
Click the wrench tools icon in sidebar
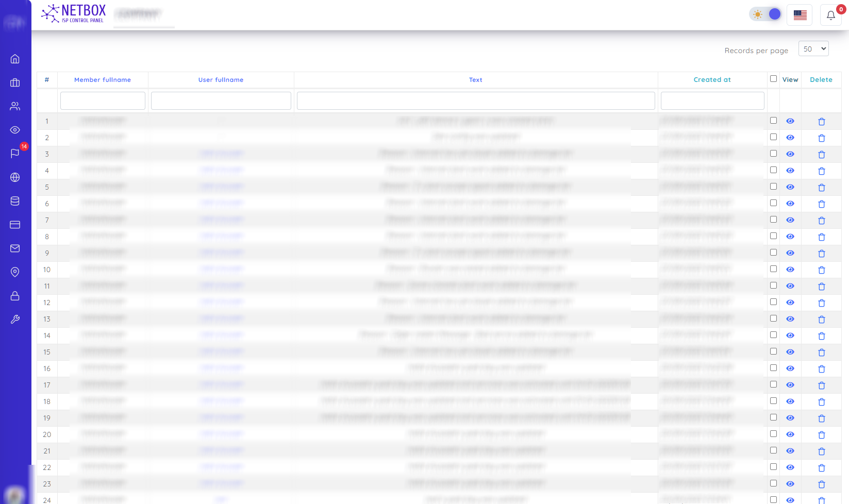click(x=15, y=320)
